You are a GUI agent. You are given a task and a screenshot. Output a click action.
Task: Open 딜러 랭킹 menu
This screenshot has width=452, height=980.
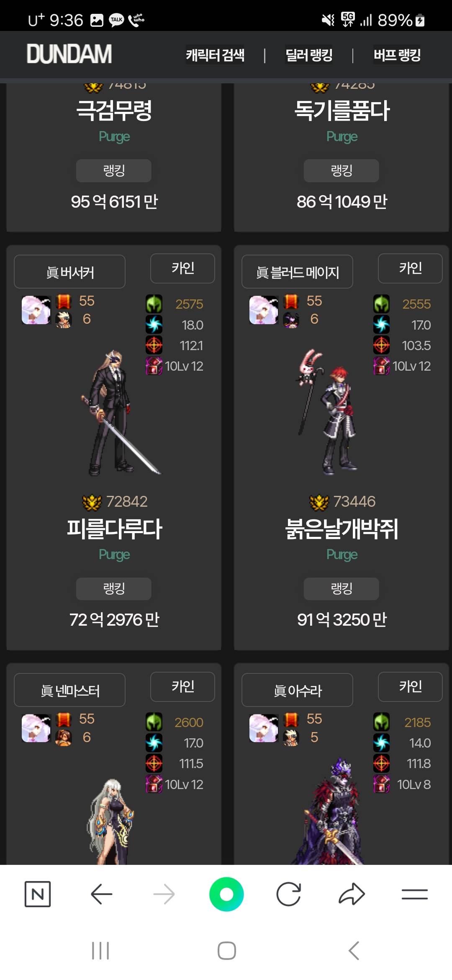point(309,55)
